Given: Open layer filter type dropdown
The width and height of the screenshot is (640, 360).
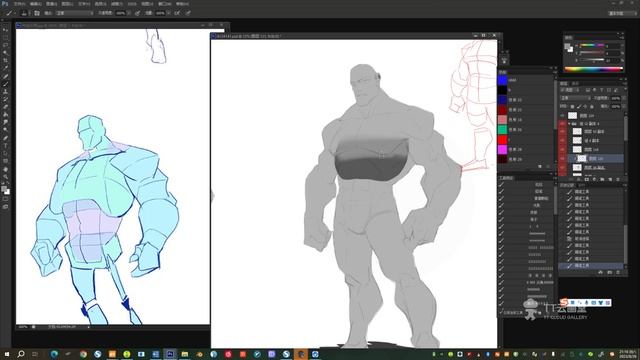Looking at the screenshot, I should (x=571, y=90).
